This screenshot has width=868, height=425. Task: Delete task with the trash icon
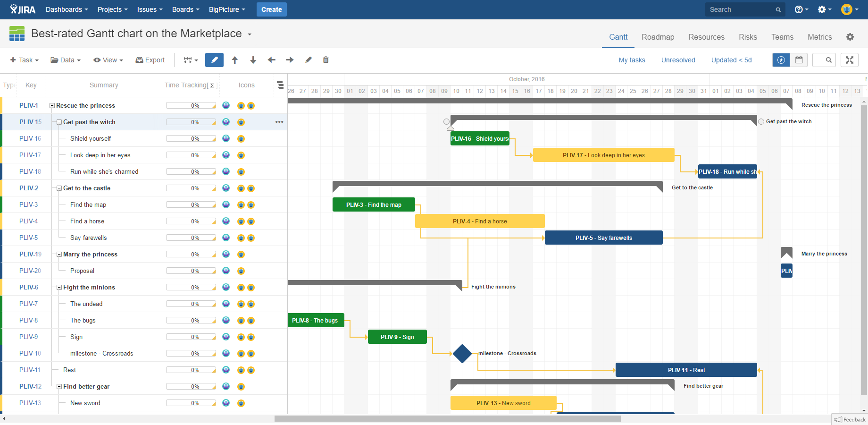tap(325, 60)
